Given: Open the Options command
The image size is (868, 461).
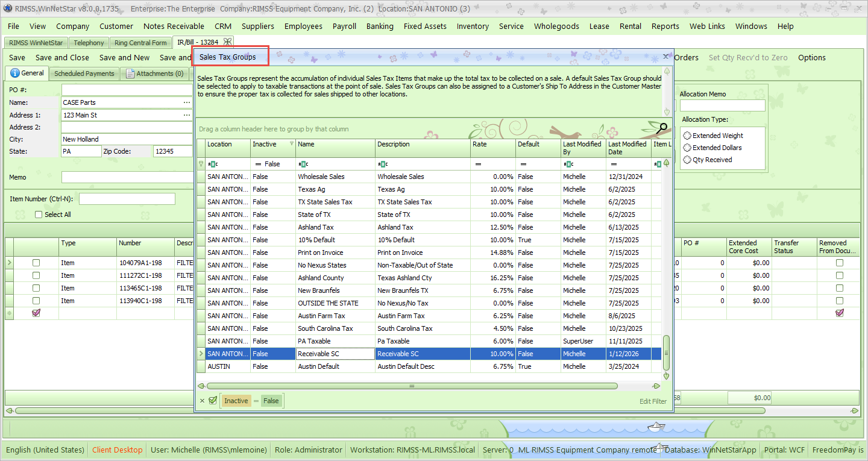Looking at the screenshot, I should point(811,57).
